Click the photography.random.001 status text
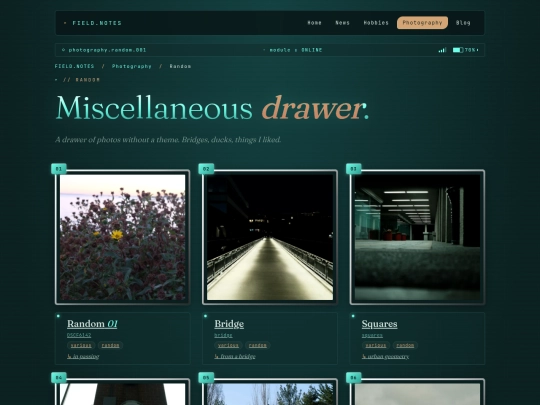 104,50
